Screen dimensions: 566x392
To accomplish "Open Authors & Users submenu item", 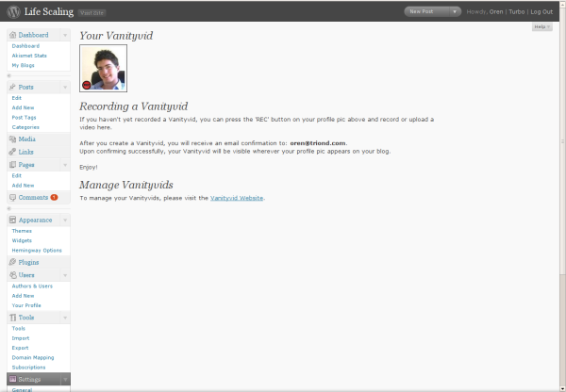I will tap(32, 286).
